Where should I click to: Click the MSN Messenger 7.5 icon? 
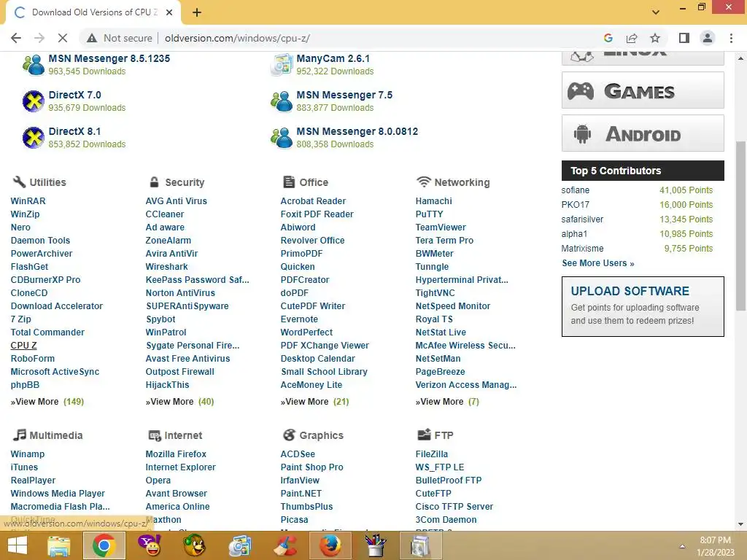281,101
